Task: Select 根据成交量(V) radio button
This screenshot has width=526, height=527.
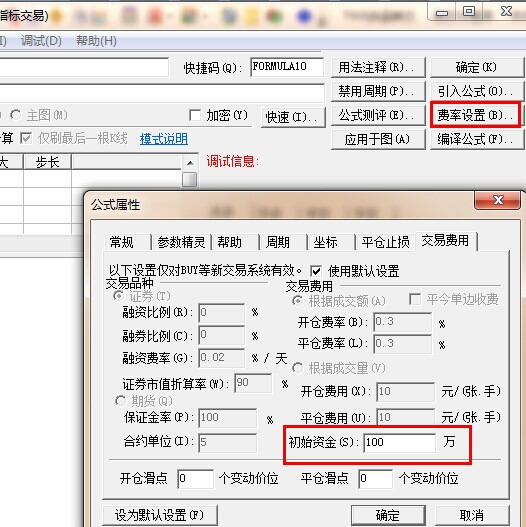Action: tap(297, 368)
